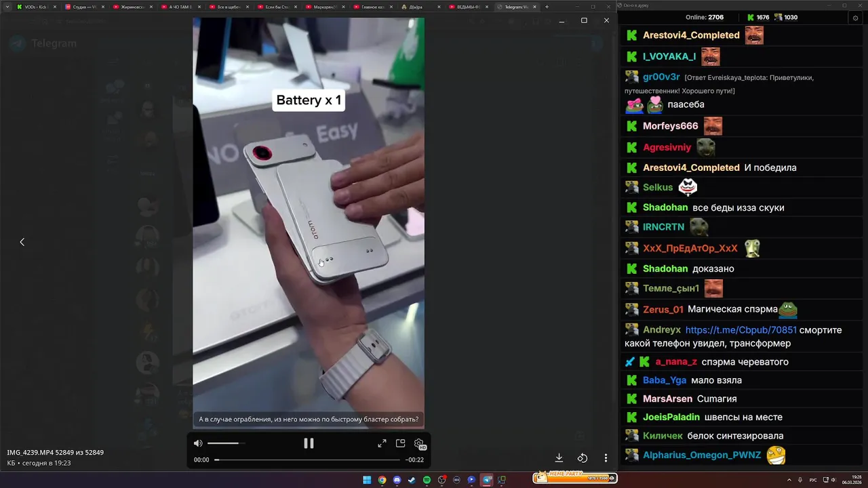Open video quality HD settings
Viewport: 868px width, 488px height.
[x=419, y=444]
